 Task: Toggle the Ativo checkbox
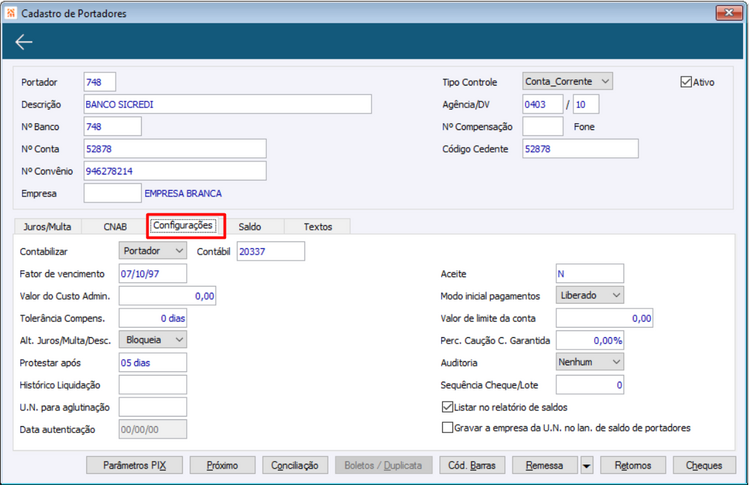(x=686, y=82)
